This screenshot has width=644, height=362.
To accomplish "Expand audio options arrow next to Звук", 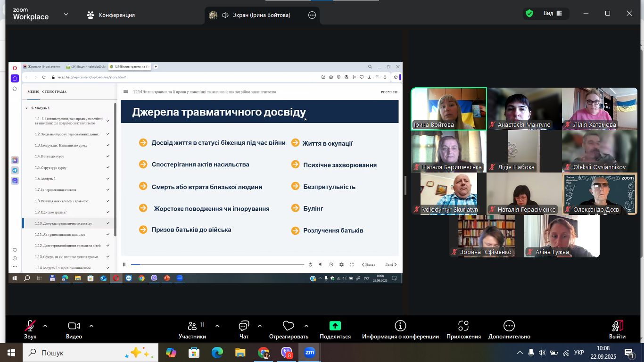I will [45, 326].
